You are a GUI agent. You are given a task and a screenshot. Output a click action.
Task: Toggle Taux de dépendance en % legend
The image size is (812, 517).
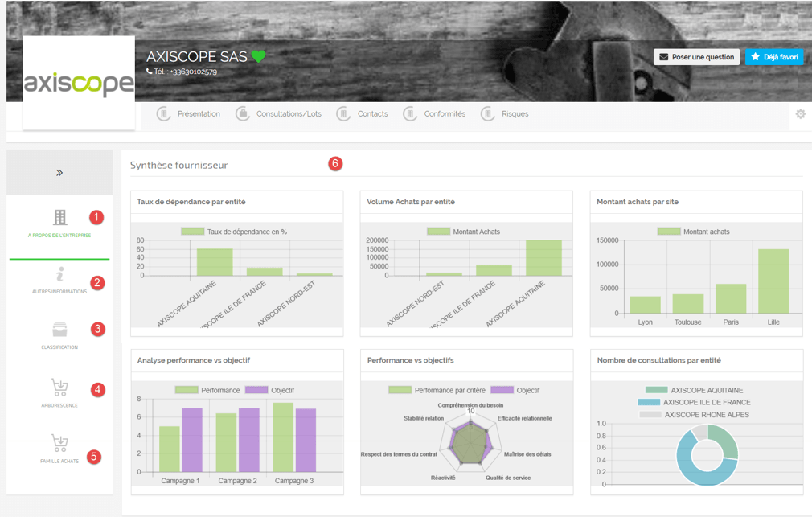[x=234, y=232]
